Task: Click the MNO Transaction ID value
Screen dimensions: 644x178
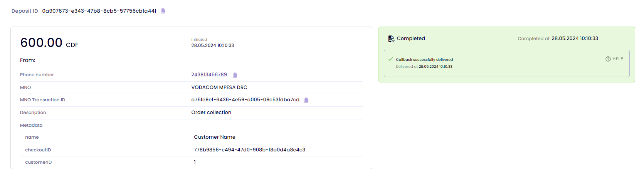Action: pos(245,100)
